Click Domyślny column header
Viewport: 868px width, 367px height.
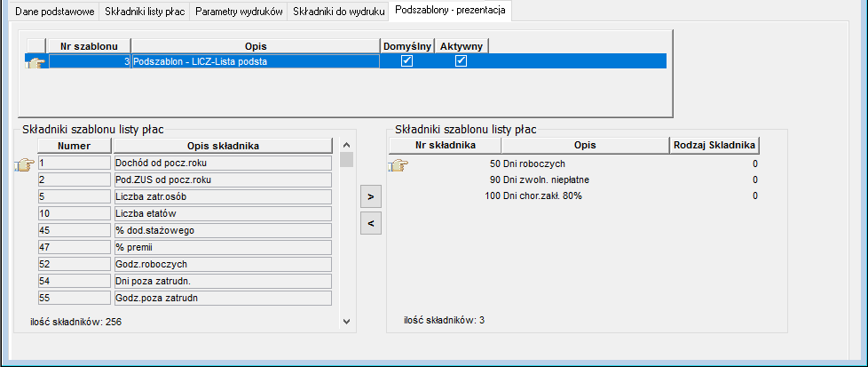[406, 46]
